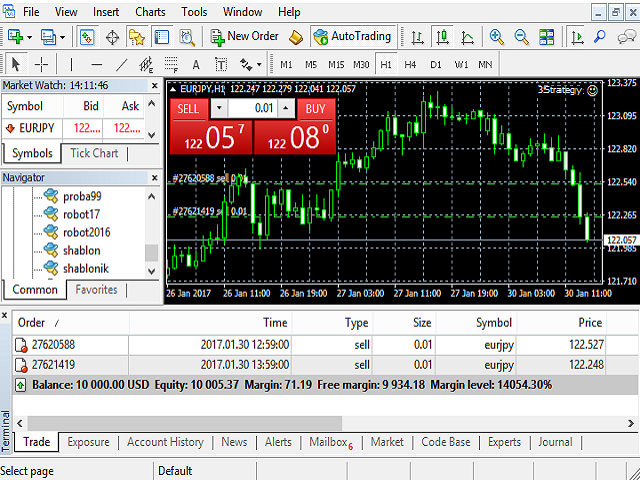
Task: Switch to candlestick chart display
Action: pos(442,37)
